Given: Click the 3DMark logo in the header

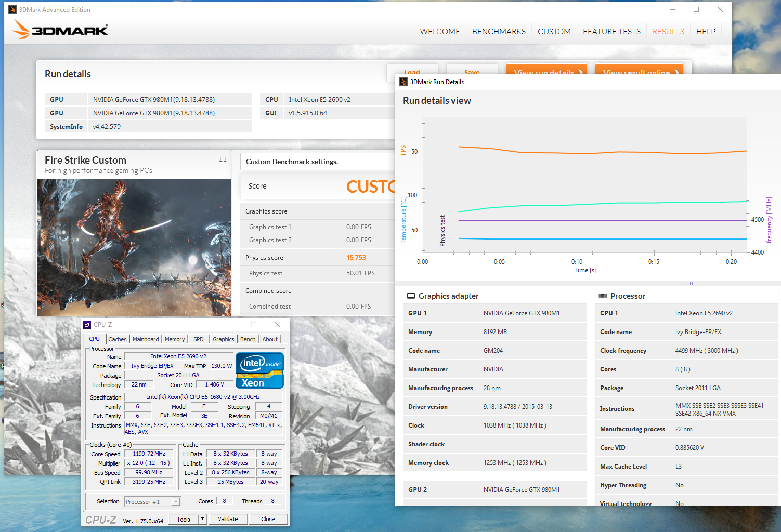Looking at the screenshot, I should pyautogui.click(x=60, y=30).
